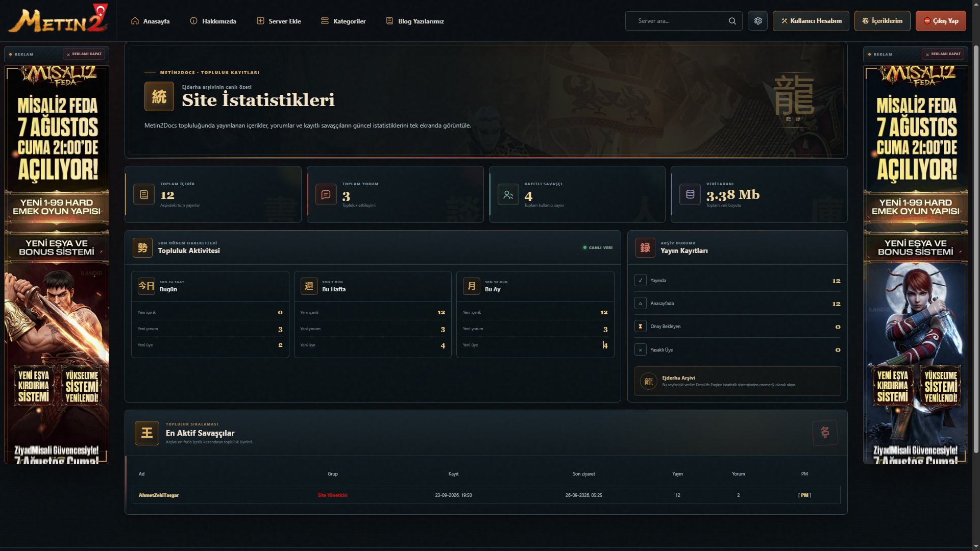This screenshot has width=980, height=551.
Task: Click the Bu Hafta card title
Action: click(334, 289)
